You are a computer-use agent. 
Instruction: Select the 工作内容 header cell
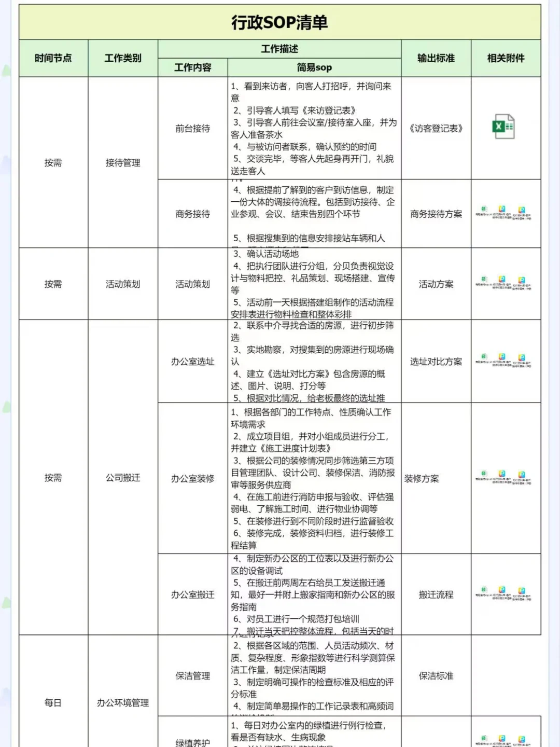tap(192, 67)
